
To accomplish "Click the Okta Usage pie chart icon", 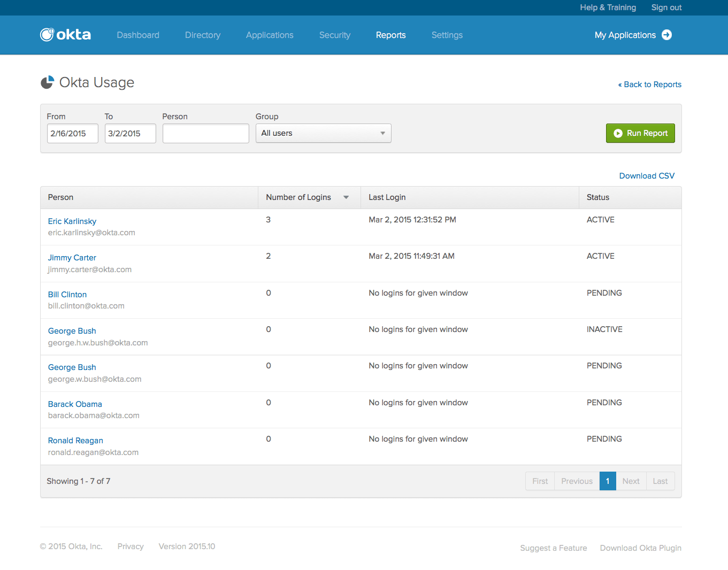I will click(47, 82).
